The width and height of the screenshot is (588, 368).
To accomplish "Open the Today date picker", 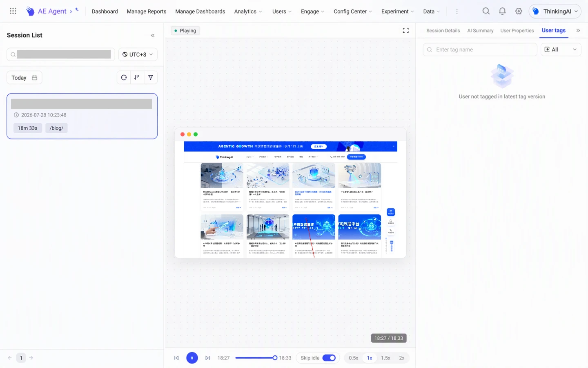I will (24, 78).
